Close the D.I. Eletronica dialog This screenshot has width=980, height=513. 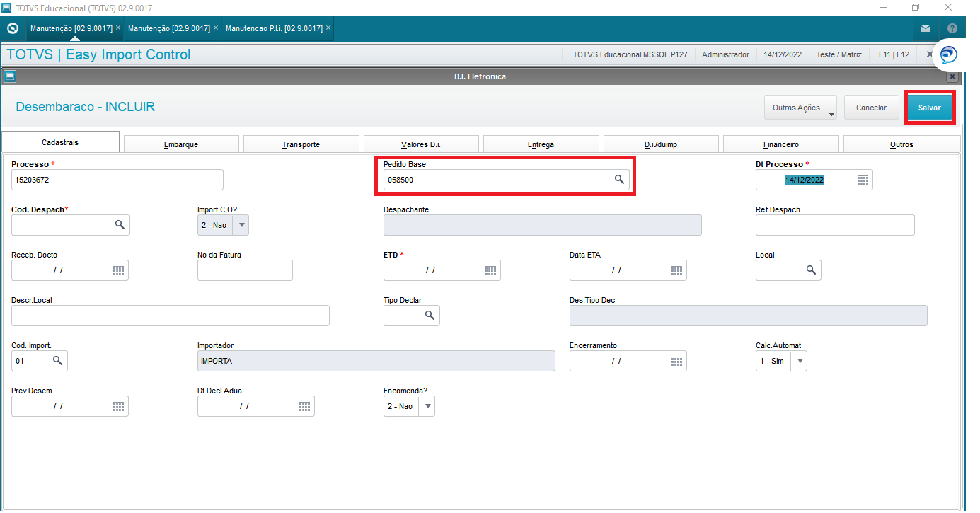click(x=952, y=76)
